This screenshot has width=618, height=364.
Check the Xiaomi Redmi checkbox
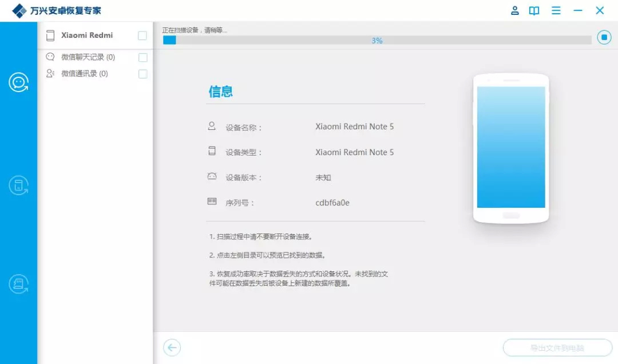[x=142, y=35]
